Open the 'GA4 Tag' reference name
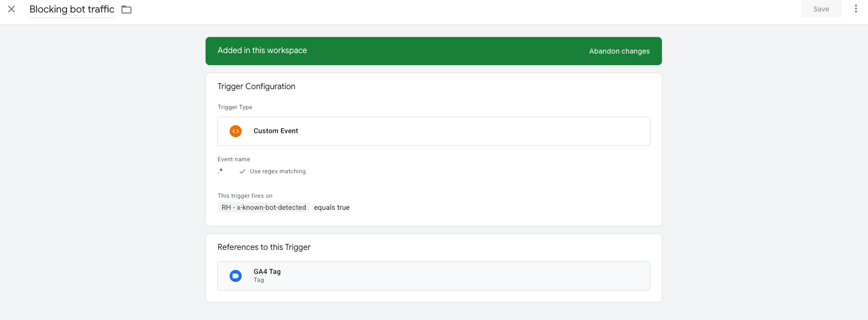The height and width of the screenshot is (320, 868). coord(267,271)
